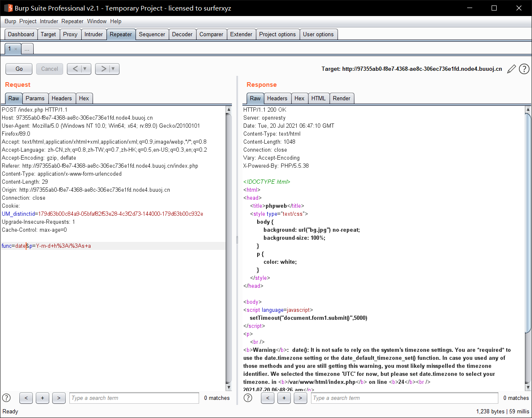Click response search help icon

(248, 398)
